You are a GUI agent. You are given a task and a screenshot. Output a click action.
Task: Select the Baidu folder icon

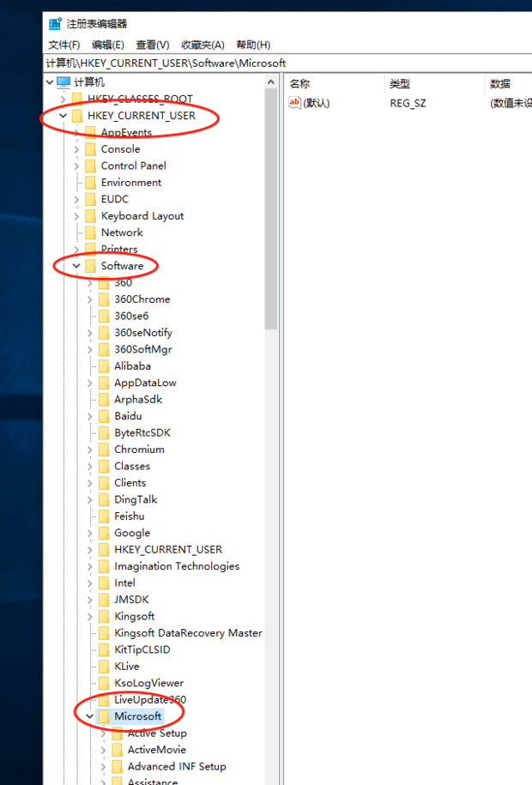(x=104, y=416)
